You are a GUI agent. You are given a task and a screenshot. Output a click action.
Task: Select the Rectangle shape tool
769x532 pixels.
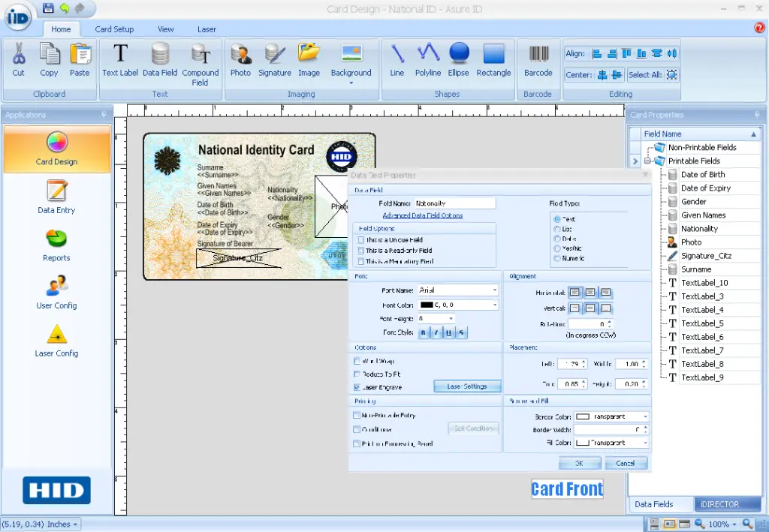(493, 60)
